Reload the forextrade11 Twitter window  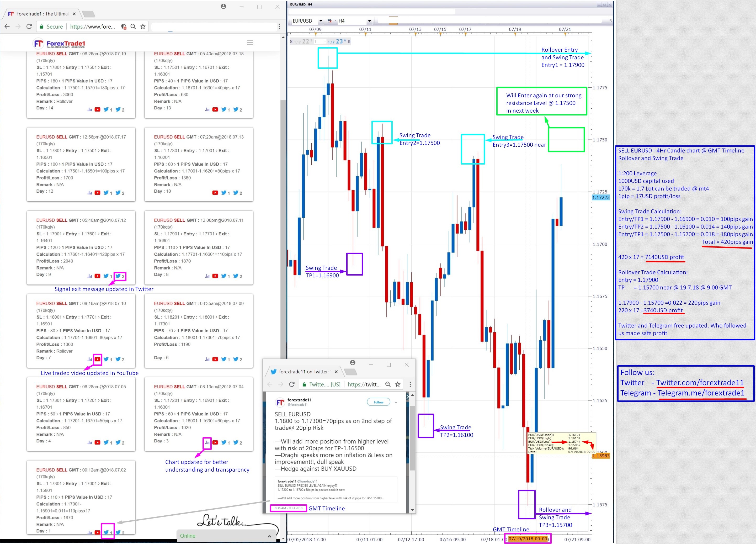pos(292,384)
